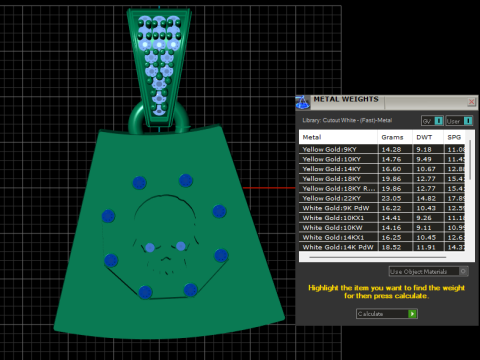This screenshot has width=480, height=360.
Task: Click the vertical scrollbar of the metal list
Action: coord(470,160)
